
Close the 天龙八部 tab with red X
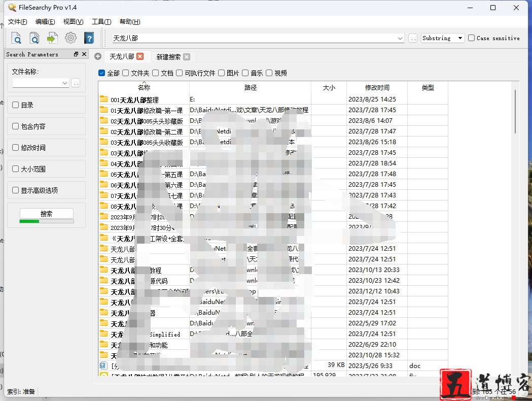pos(140,56)
